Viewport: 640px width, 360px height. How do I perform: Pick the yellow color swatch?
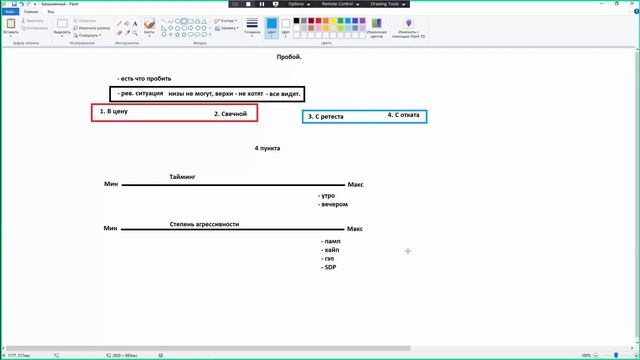(x=333, y=21)
